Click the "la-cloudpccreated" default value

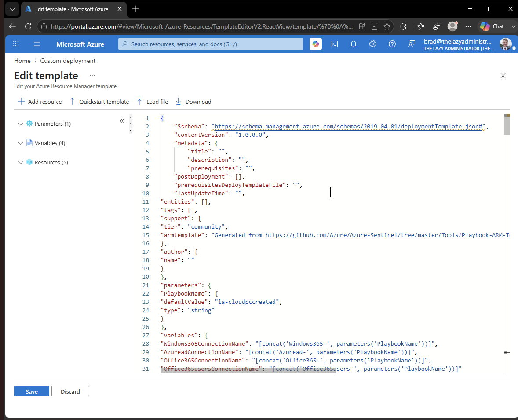tap(247, 302)
